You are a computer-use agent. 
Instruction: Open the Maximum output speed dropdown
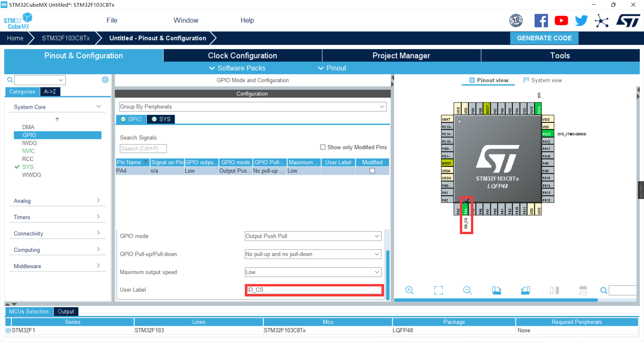(313, 272)
